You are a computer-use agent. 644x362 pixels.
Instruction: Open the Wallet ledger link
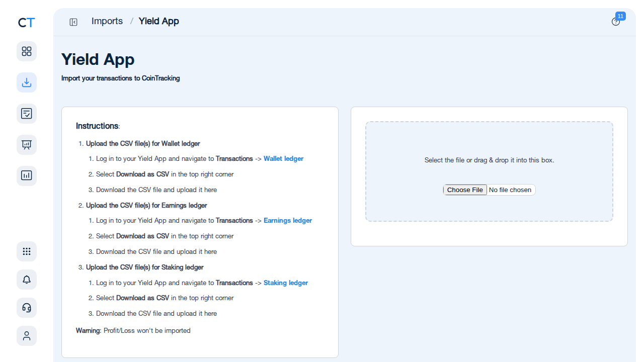click(283, 158)
